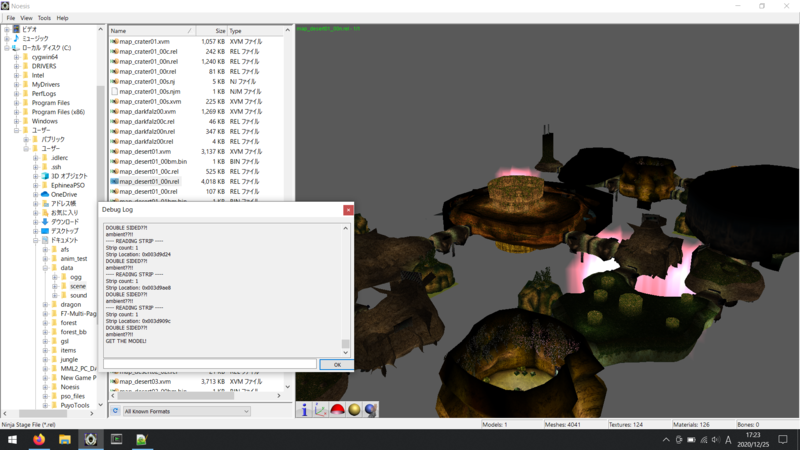Close the Debug Log dialog
The width and height of the screenshot is (800, 450).
[x=348, y=210]
